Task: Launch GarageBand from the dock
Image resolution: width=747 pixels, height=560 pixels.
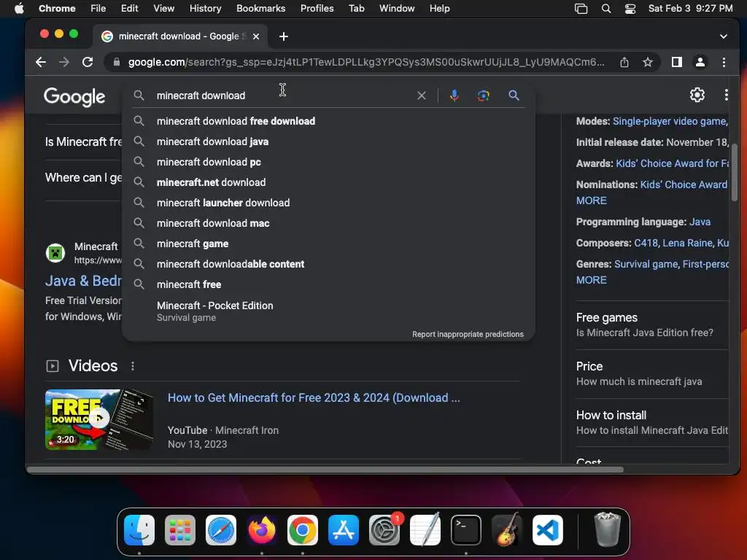Action: pos(507,530)
